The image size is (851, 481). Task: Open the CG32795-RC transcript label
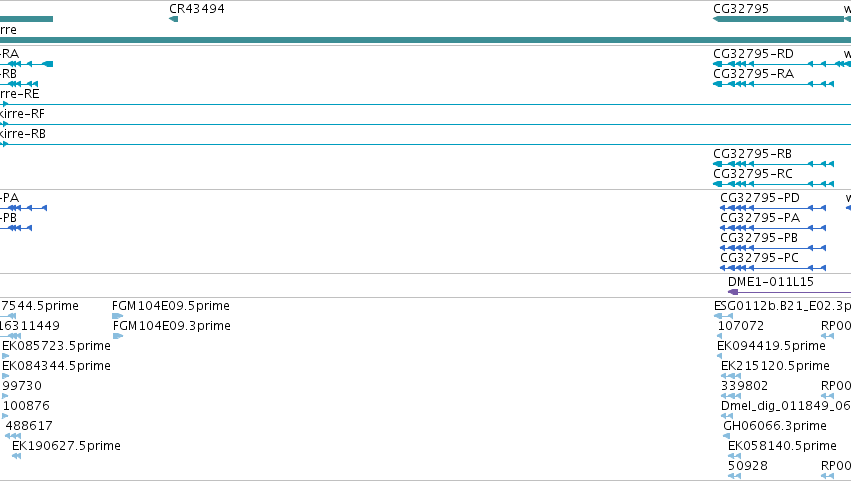753,174
